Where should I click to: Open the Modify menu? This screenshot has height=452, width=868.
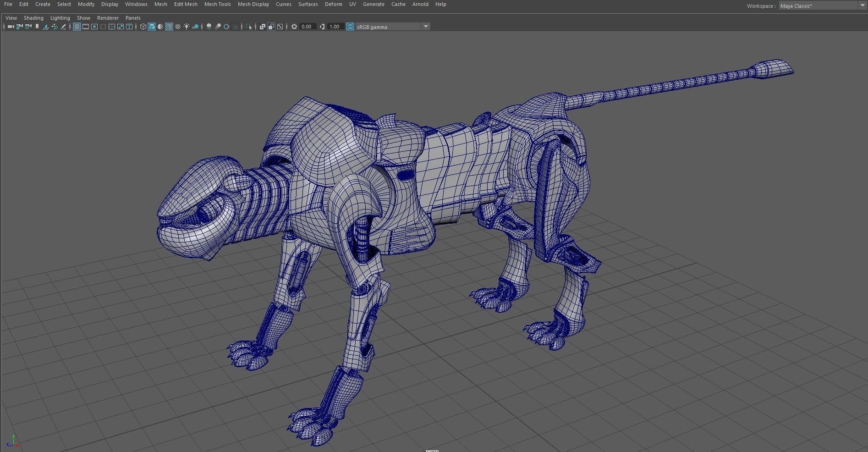pyautogui.click(x=86, y=4)
